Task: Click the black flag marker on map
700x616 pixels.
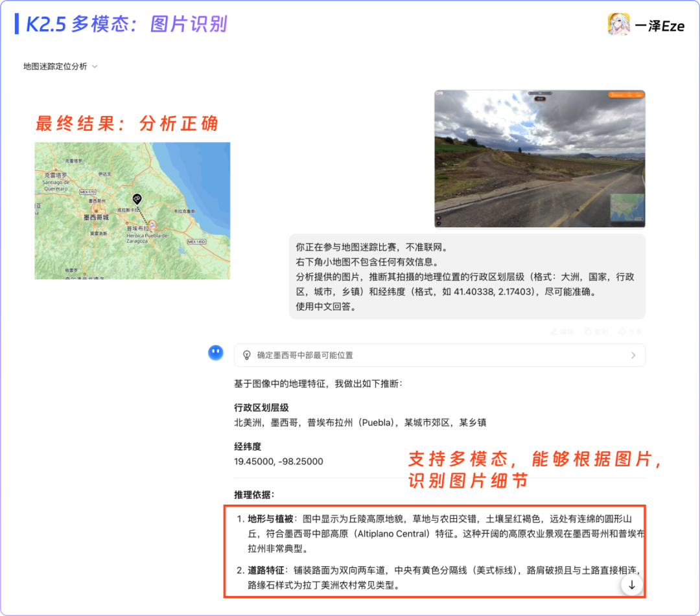Action: click(137, 199)
